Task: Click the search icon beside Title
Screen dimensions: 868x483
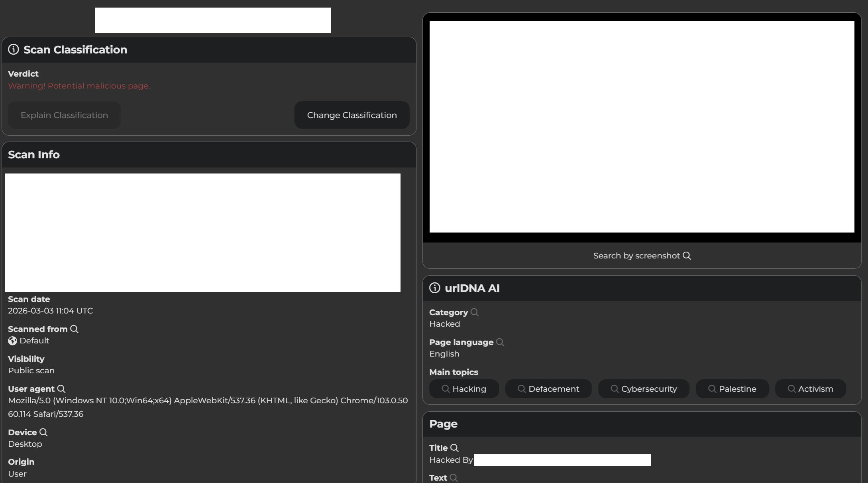Action: [x=454, y=448]
